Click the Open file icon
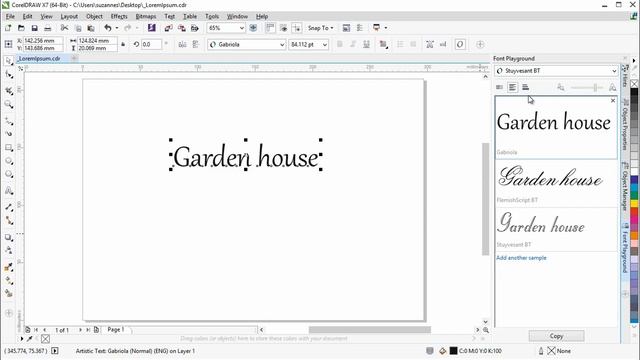 (21, 28)
